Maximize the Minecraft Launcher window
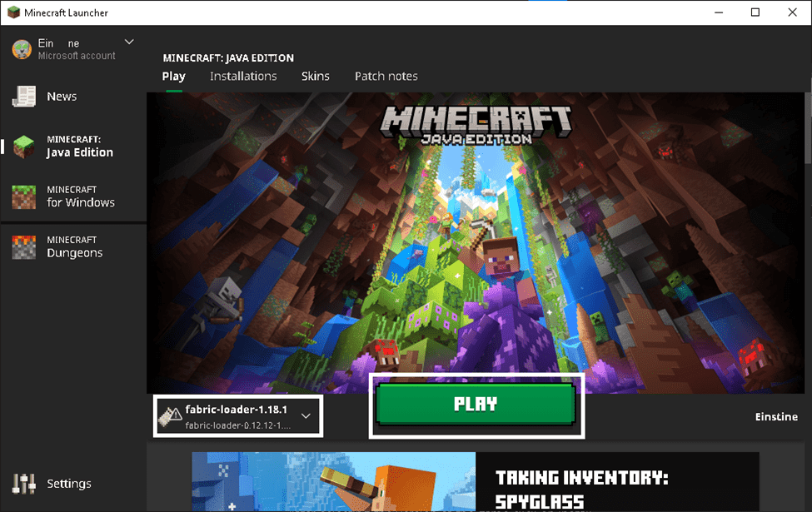The width and height of the screenshot is (812, 512). click(755, 12)
